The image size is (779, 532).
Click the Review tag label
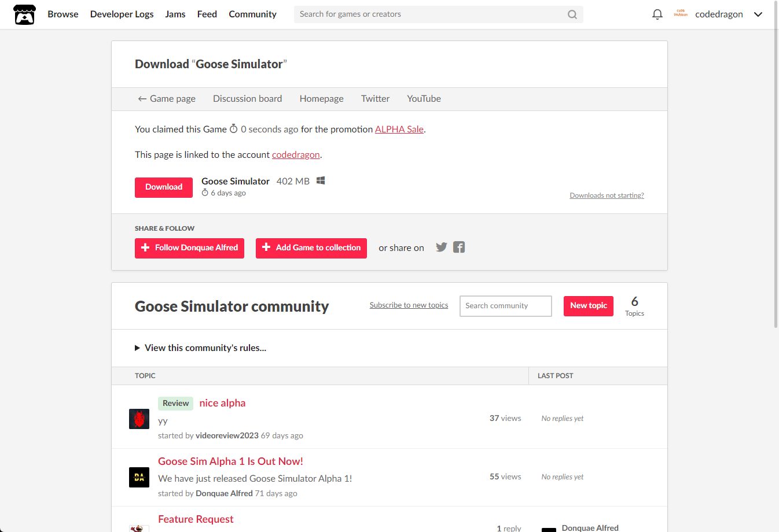coord(176,404)
